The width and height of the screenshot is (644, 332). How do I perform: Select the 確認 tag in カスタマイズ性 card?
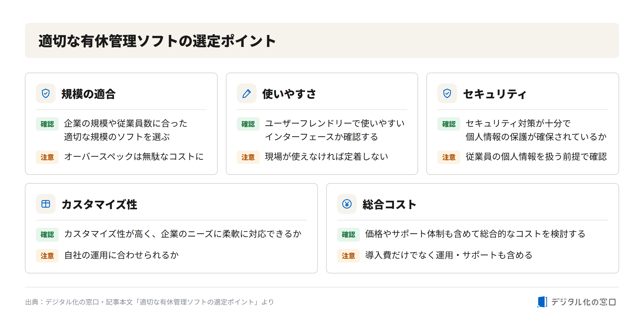coord(47,234)
